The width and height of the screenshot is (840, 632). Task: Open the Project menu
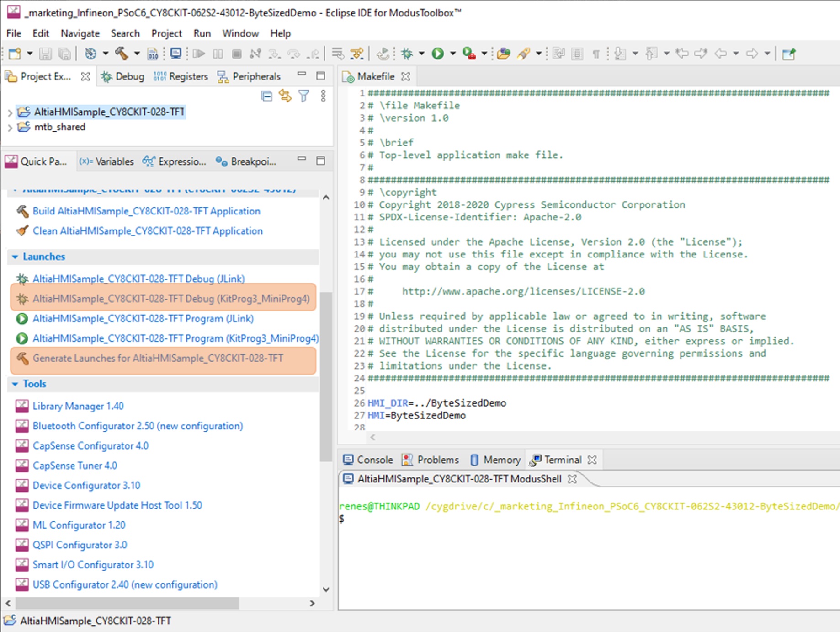167,33
